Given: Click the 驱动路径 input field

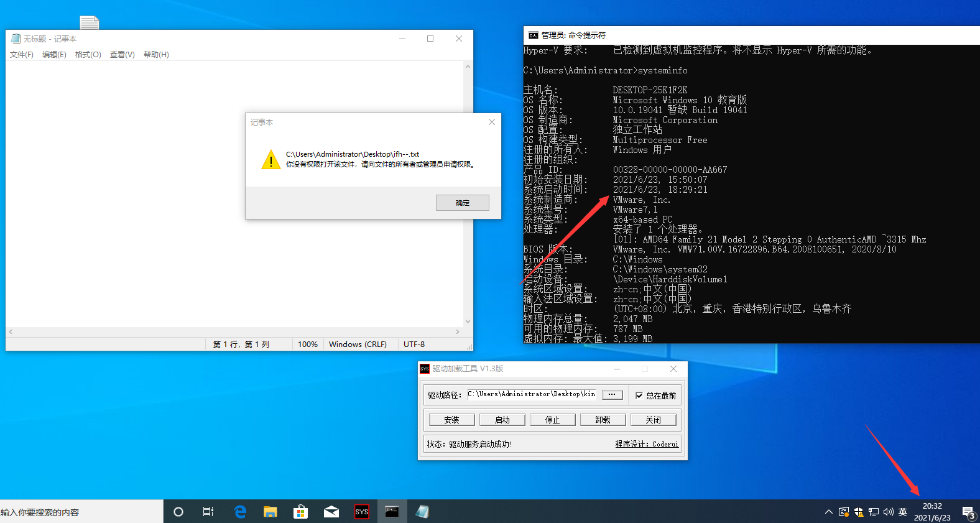Looking at the screenshot, I should click(x=532, y=394).
